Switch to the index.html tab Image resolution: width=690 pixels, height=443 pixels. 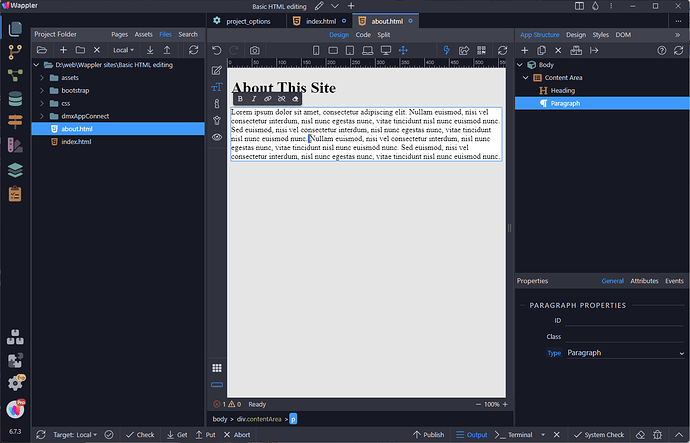[x=321, y=21]
